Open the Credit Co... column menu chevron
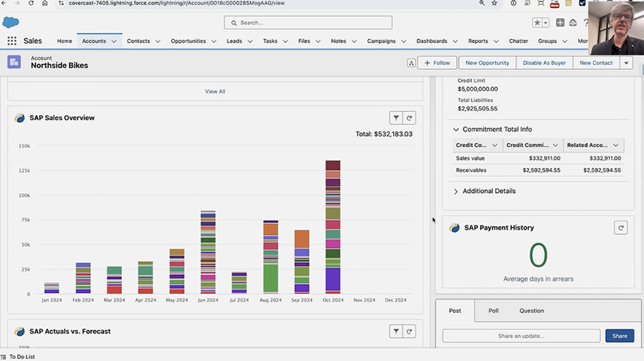The image size is (644, 361). tap(495, 145)
